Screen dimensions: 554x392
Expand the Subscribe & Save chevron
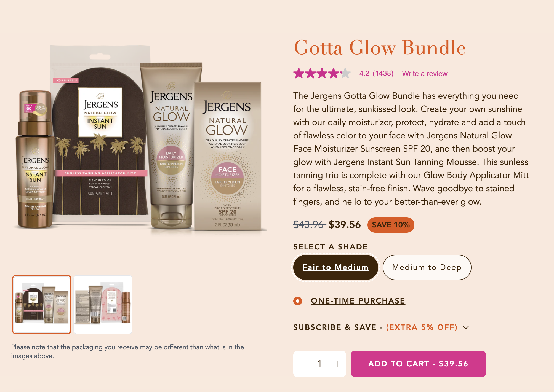(x=466, y=327)
